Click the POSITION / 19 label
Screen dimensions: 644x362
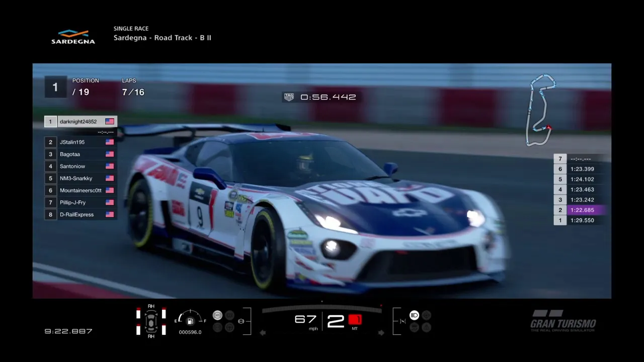coord(86,87)
